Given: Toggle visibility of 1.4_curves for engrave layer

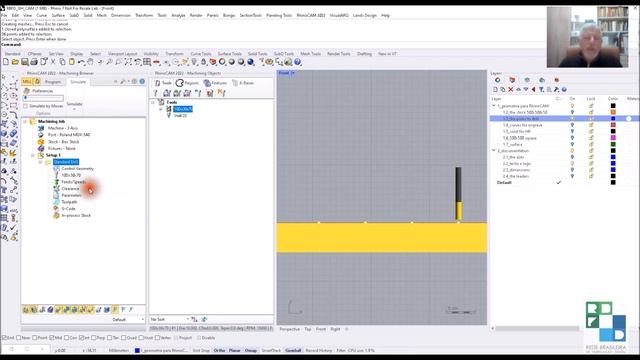Looking at the screenshot, I should point(572,125).
